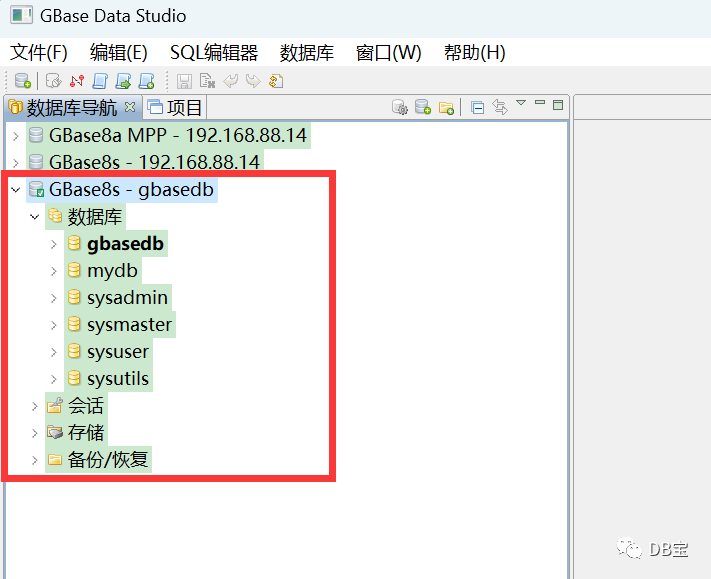Screen dimensions: 711x579
Task: Click the link with editor arrows icon
Action: coord(500,107)
